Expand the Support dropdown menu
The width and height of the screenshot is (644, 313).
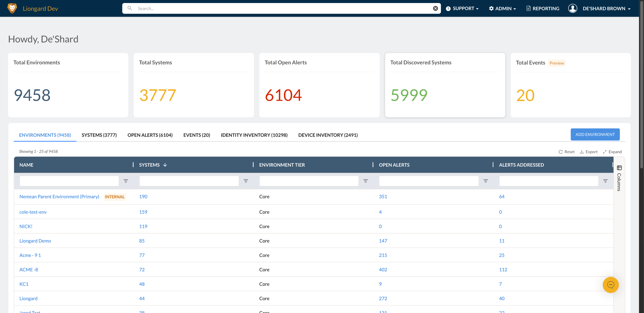(462, 9)
